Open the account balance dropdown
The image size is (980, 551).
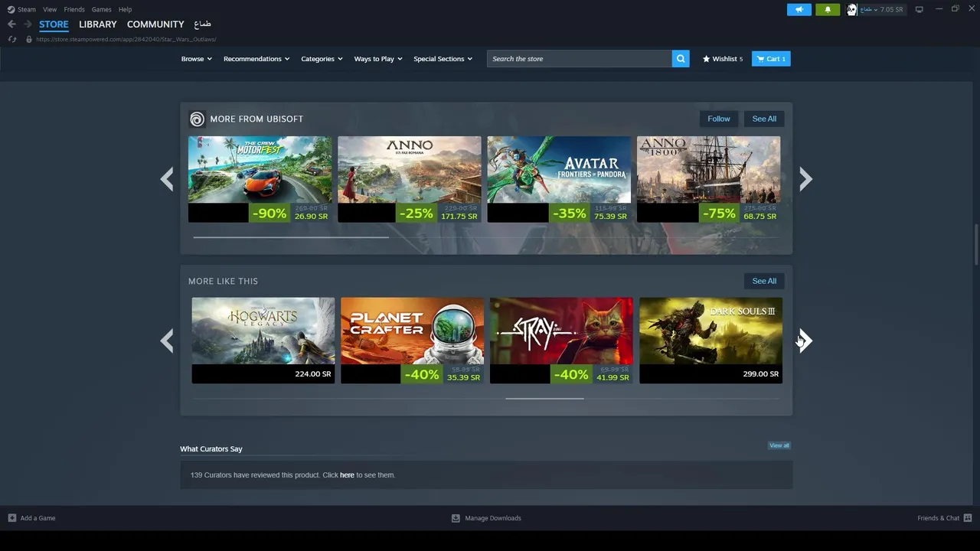click(881, 9)
